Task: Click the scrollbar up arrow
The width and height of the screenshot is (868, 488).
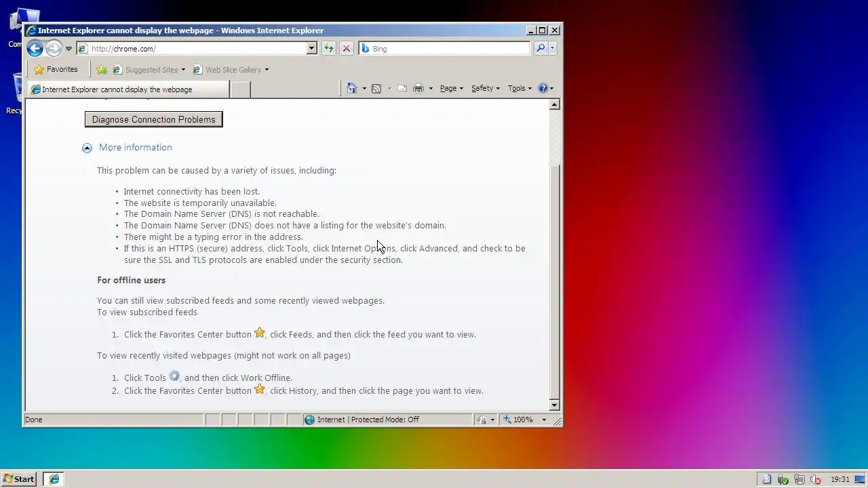Action: [555, 104]
